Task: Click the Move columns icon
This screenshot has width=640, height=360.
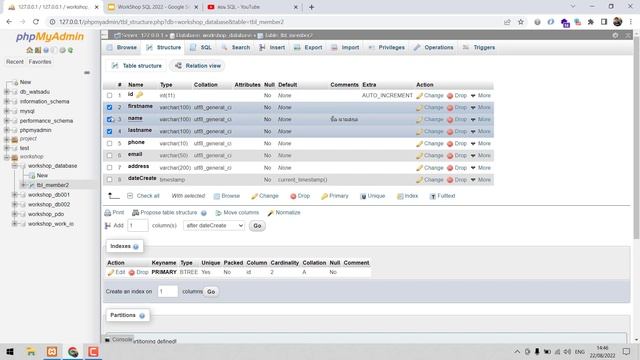Action: (218, 213)
